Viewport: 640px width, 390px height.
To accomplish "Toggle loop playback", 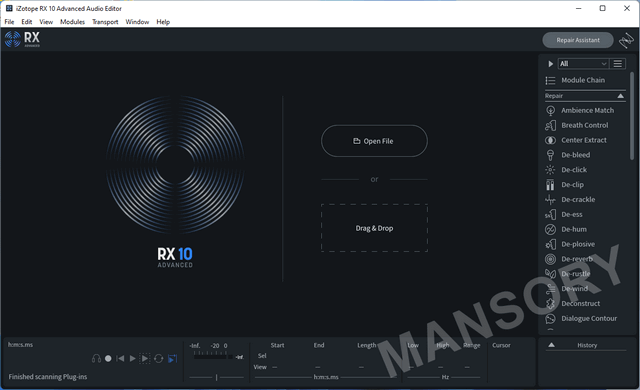I will click(159, 359).
